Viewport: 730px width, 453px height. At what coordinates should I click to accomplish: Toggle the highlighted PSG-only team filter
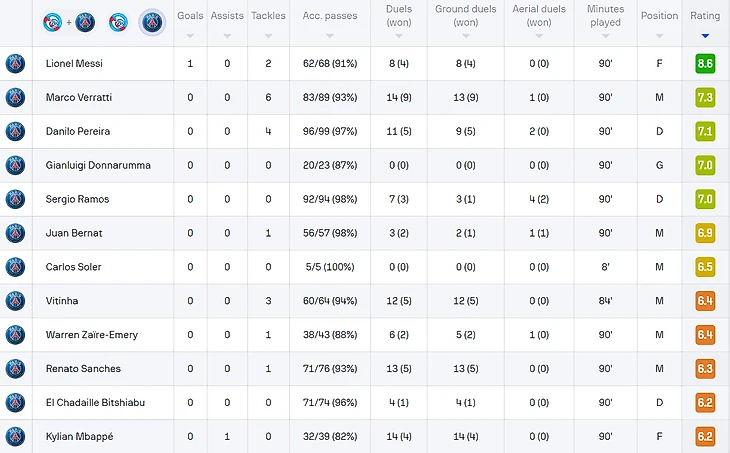point(152,22)
